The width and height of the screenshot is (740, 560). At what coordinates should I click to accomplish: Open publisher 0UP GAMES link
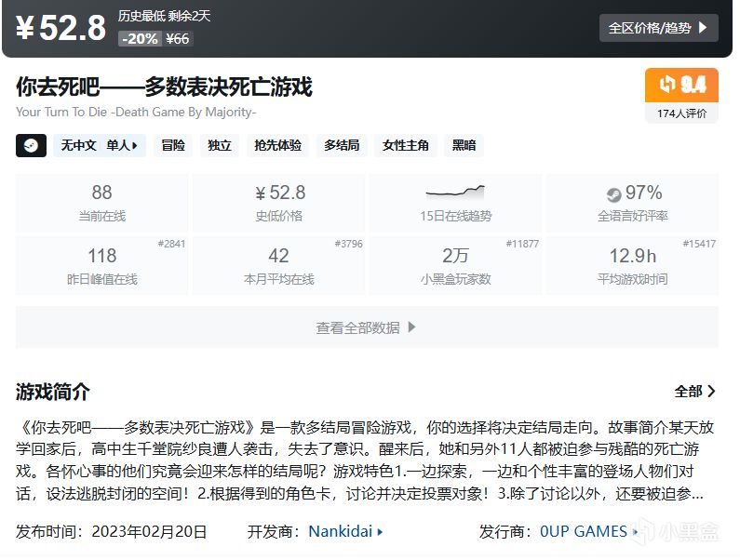pyautogui.click(x=588, y=532)
